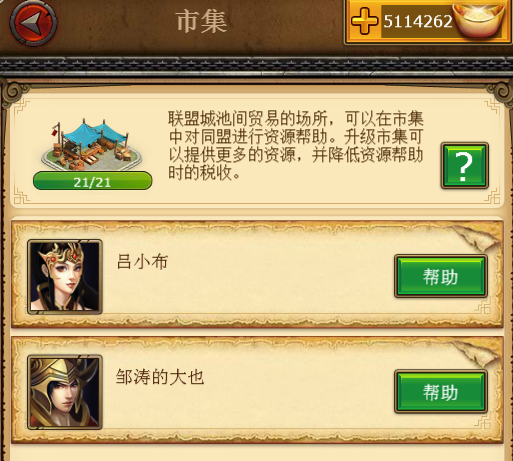Open help with the green question mark
The image size is (513, 461).
point(465,166)
